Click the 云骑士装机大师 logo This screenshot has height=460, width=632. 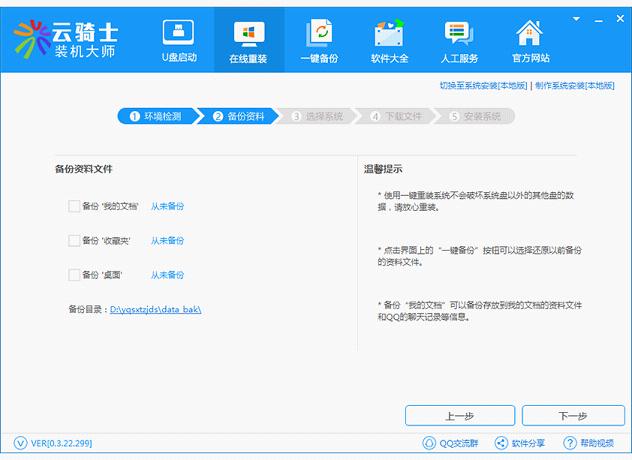(x=65, y=40)
